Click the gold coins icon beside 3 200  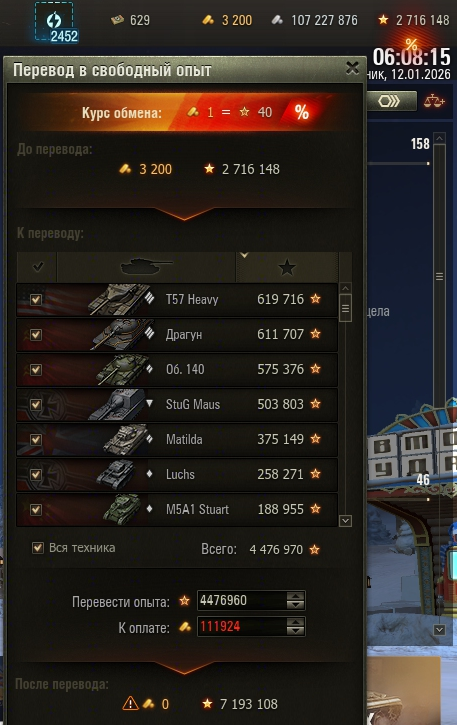[208, 20]
